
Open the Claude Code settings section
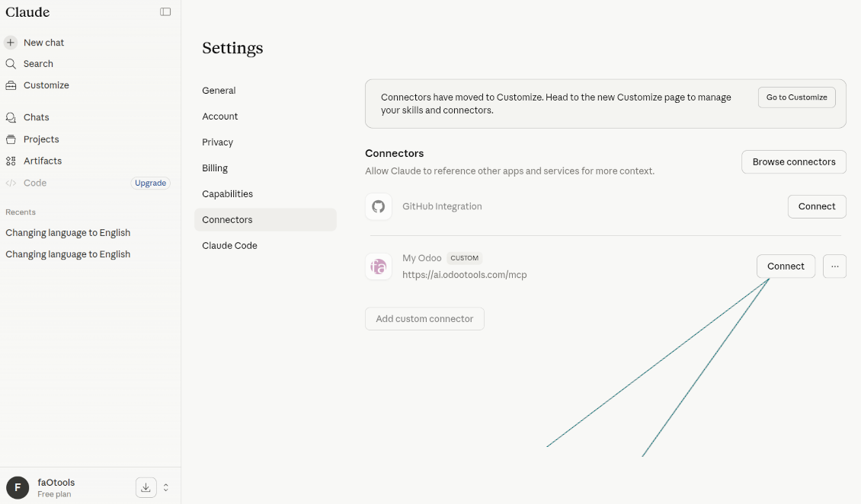[x=231, y=245]
